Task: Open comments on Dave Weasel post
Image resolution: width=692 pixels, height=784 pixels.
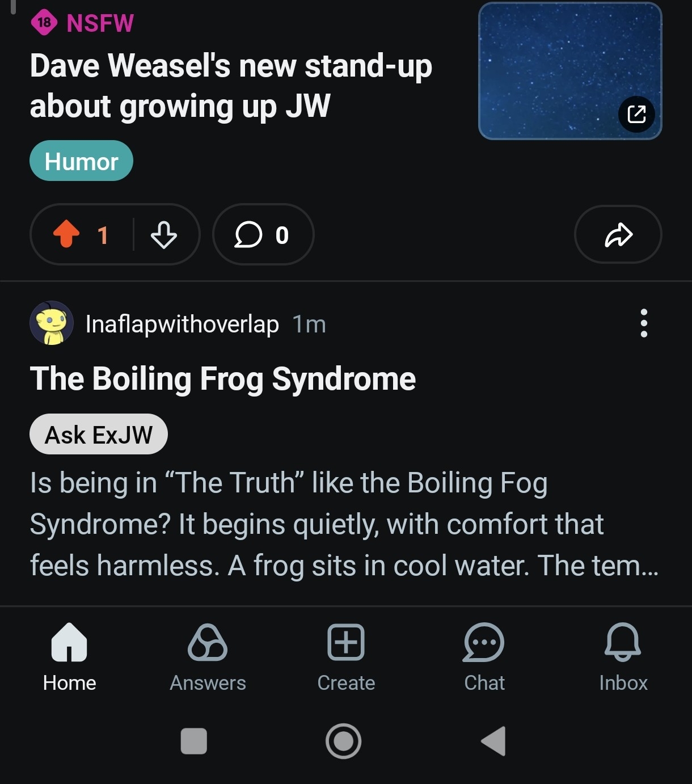Action: point(263,234)
